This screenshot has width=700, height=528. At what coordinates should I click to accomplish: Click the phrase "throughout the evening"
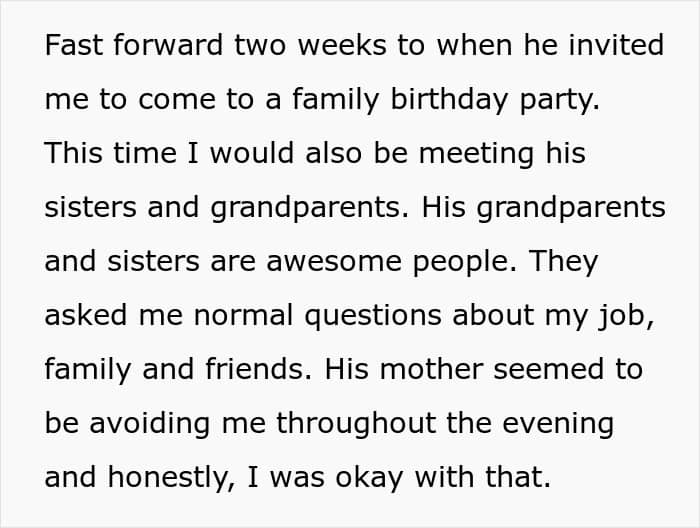[x=444, y=424]
